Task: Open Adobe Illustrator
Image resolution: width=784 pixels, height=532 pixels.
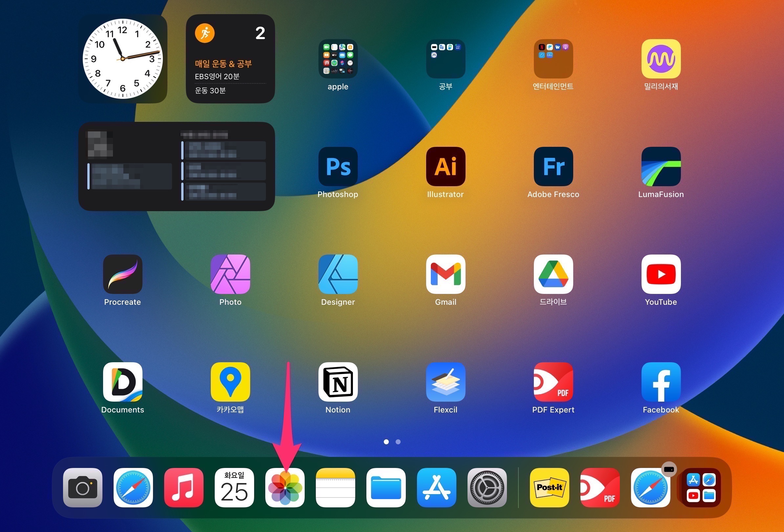Action: pyautogui.click(x=445, y=166)
